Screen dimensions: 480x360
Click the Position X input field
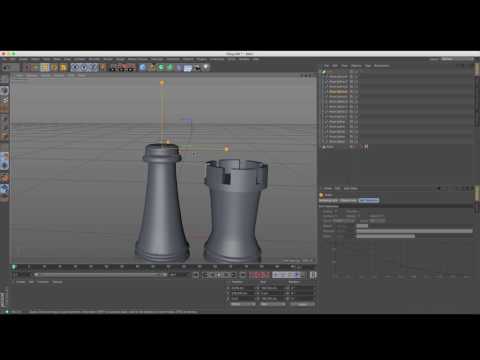243,288
